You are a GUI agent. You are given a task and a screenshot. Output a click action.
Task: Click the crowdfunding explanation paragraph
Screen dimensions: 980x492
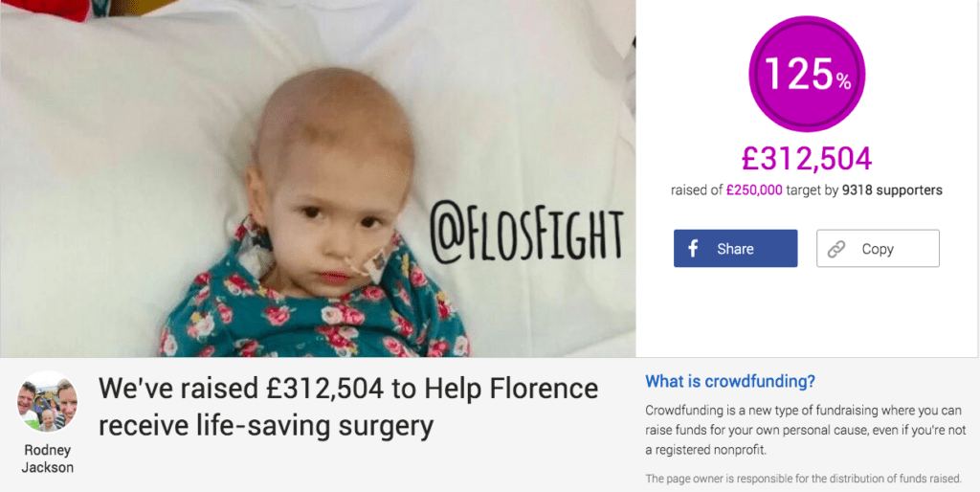coord(805,430)
